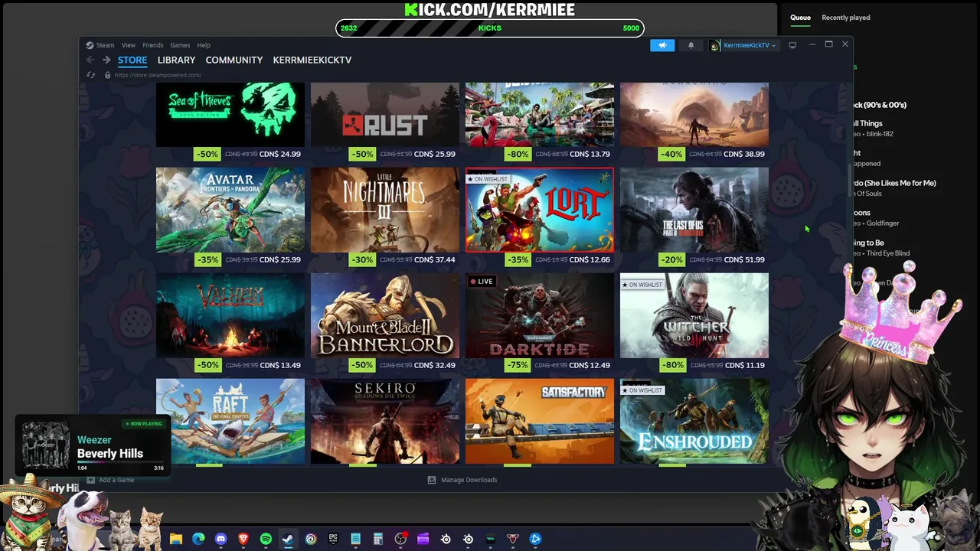Open Brave browser from the taskbar
The width and height of the screenshot is (980, 551).
pos(243,539)
